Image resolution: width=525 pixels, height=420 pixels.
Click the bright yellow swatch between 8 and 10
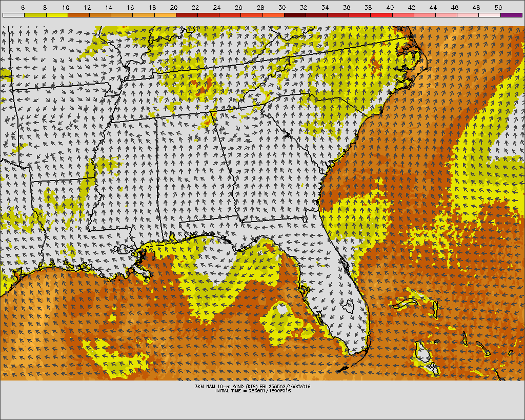[57, 15]
